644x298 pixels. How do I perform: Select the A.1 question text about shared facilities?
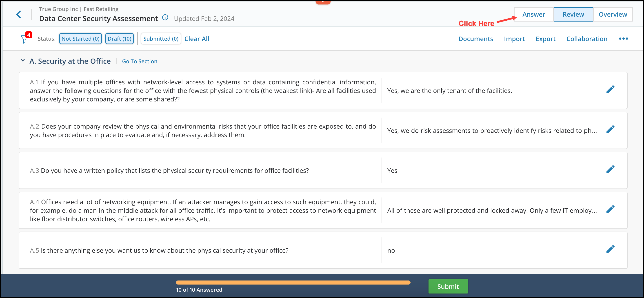pyautogui.click(x=203, y=91)
